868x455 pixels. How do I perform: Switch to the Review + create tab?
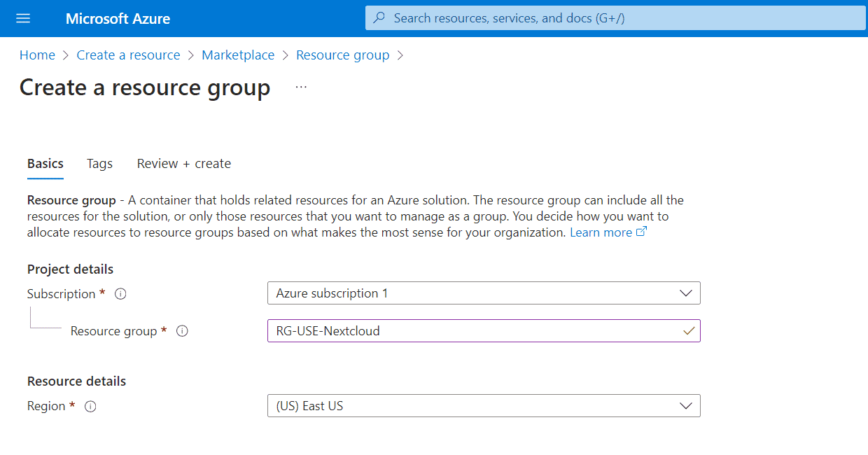coord(184,164)
